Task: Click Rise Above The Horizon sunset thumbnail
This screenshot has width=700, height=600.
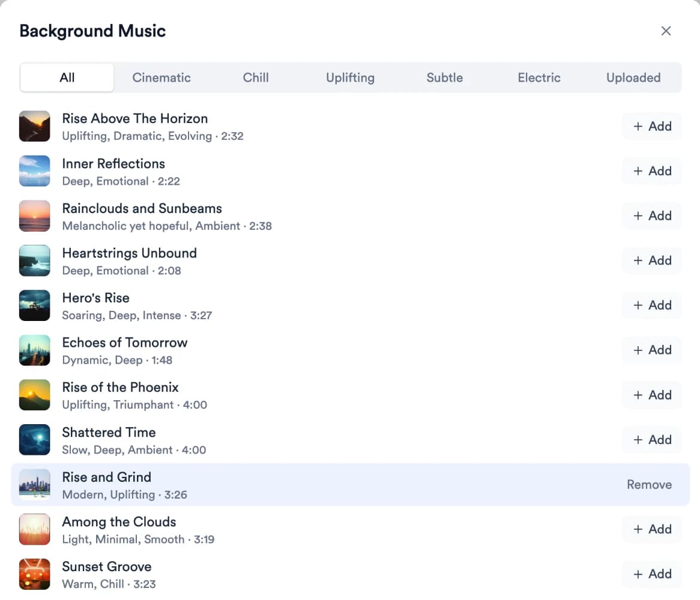Action: pyautogui.click(x=34, y=126)
